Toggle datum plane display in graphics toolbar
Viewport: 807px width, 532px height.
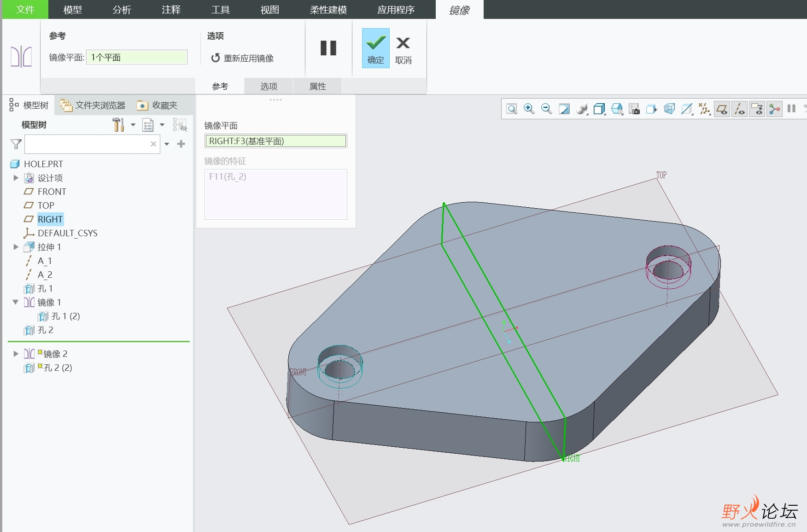722,109
